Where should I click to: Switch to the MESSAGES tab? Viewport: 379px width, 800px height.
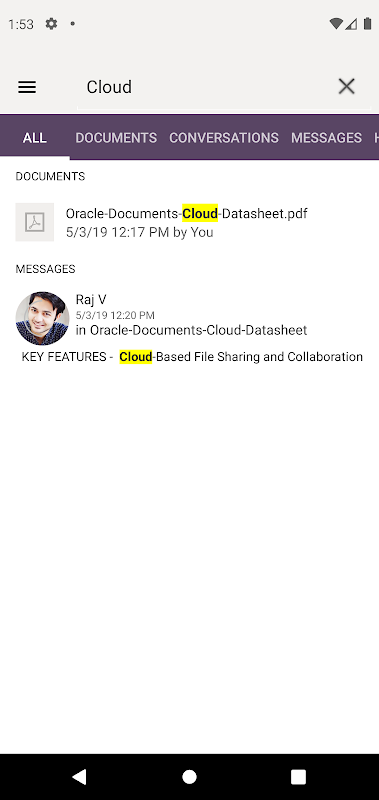coord(326,137)
